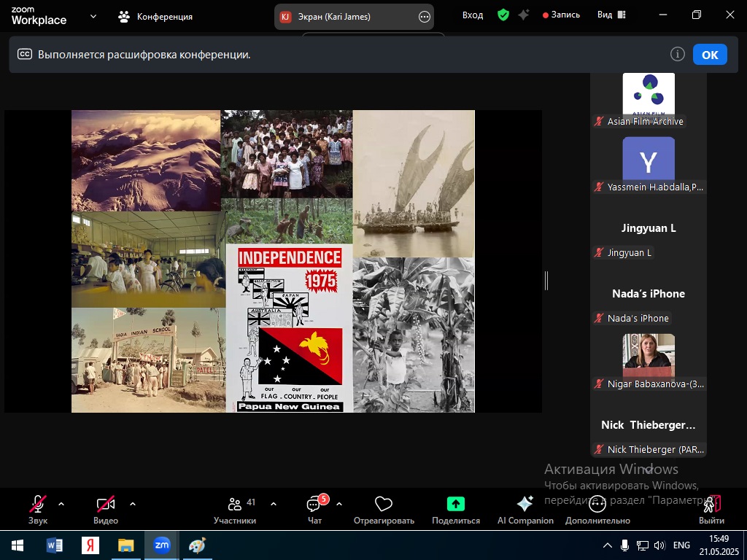Expand participants options arrow
This screenshot has width=747, height=560.
[274, 504]
